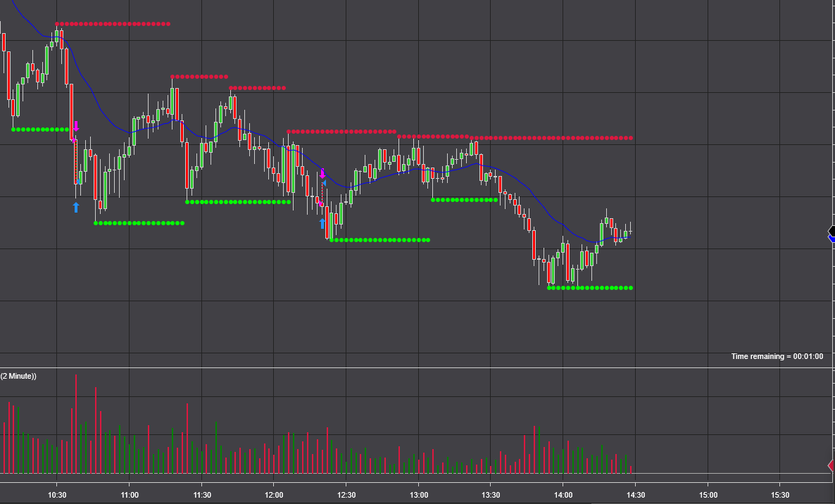Select the 15:30 label on time axis
835x504 pixels.
(779, 495)
